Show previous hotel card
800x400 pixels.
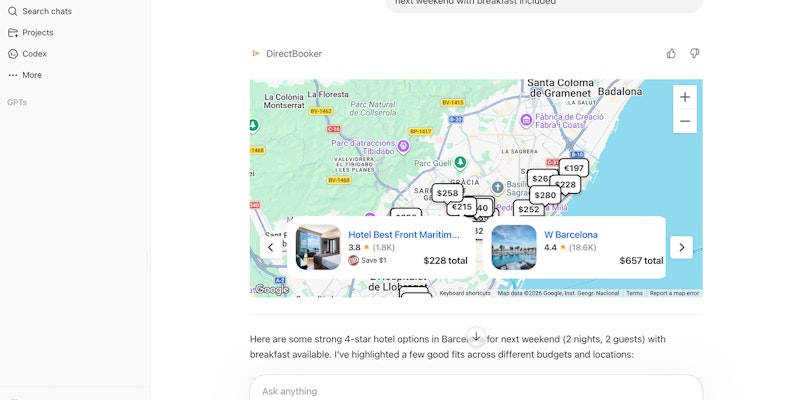(271, 247)
